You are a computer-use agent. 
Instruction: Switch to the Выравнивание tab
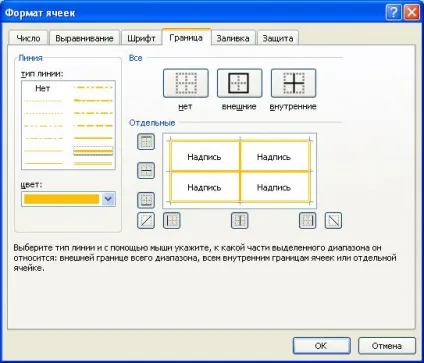(x=84, y=38)
